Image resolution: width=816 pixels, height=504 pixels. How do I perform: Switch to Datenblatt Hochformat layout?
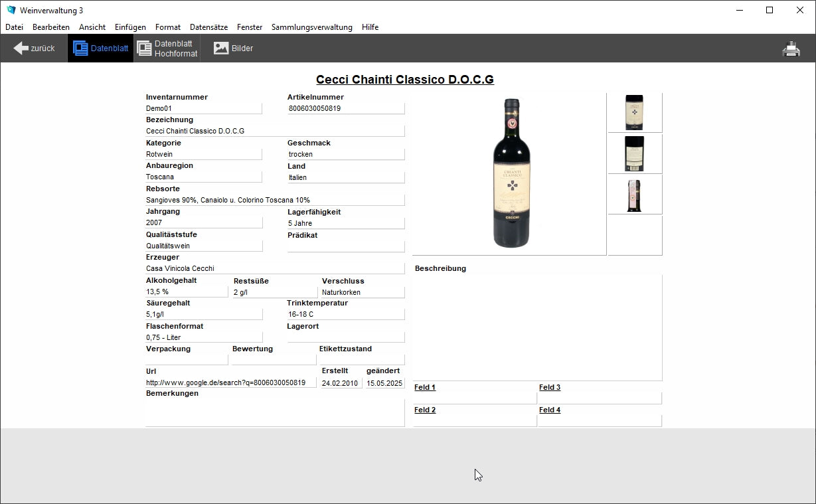[x=144, y=48]
